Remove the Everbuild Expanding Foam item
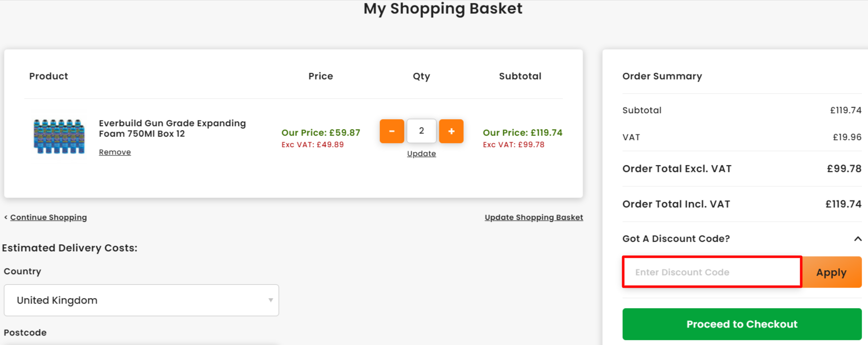The image size is (868, 345). click(x=114, y=152)
